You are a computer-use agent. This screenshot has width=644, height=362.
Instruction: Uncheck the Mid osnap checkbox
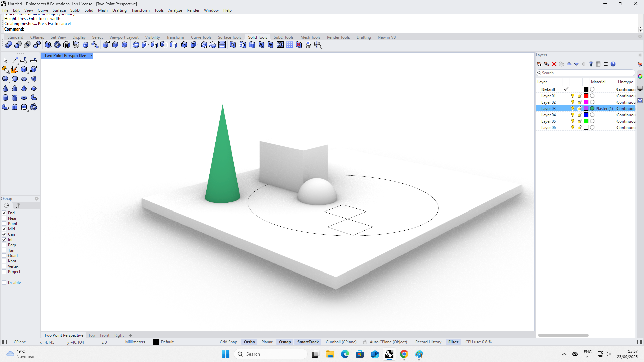(x=4, y=229)
